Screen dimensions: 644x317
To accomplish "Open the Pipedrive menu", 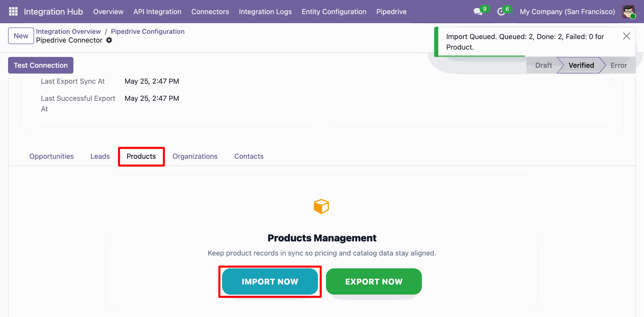I will click(391, 12).
